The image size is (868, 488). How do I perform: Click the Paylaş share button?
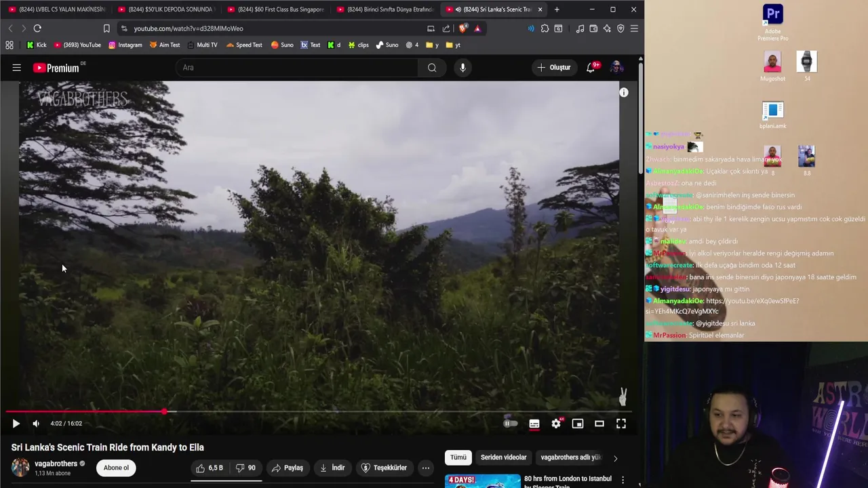coord(288,468)
